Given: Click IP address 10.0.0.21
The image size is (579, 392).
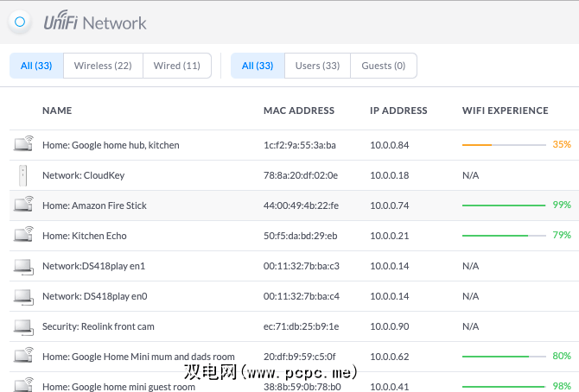Looking at the screenshot, I should pyautogui.click(x=390, y=236).
